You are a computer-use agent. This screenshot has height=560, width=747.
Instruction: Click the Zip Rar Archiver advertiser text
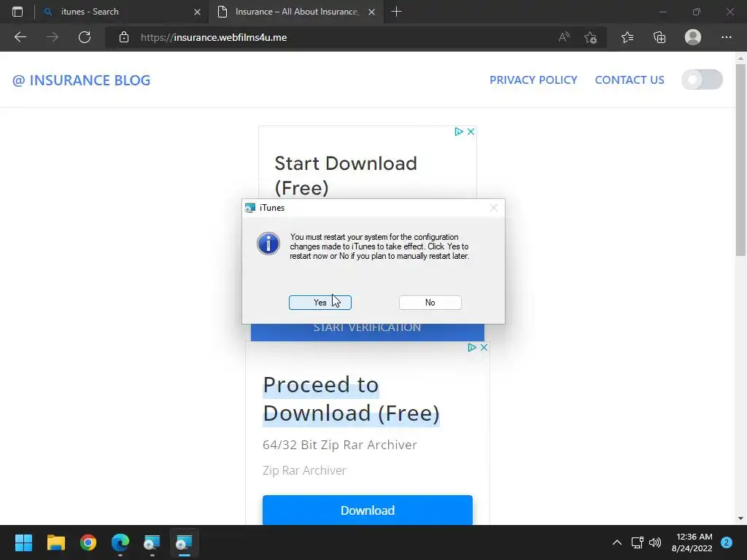click(304, 470)
